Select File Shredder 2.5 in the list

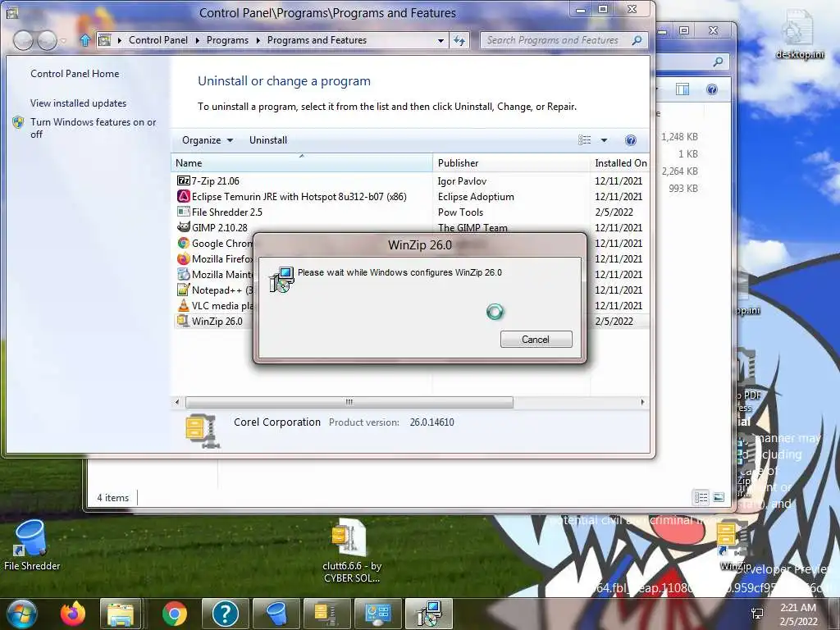click(410, 212)
